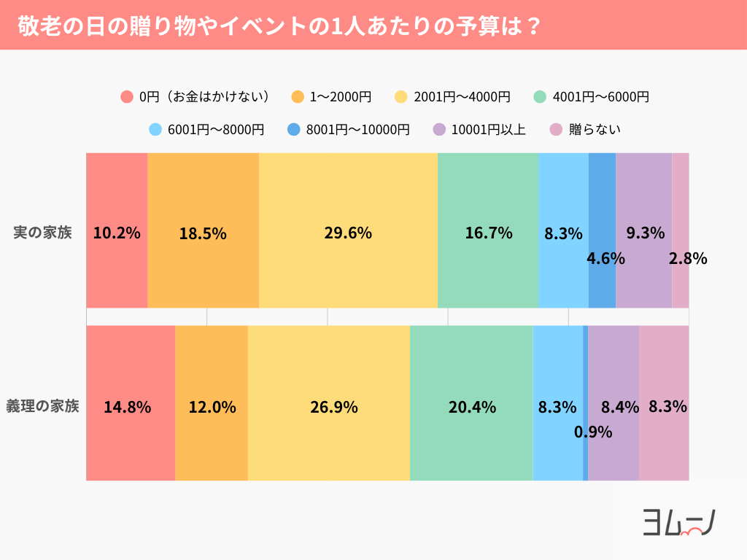Image resolution: width=747 pixels, height=560 pixels.
Task: Click the light blue 6001円〜8000円 legend dot
Action: [x=155, y=130]
